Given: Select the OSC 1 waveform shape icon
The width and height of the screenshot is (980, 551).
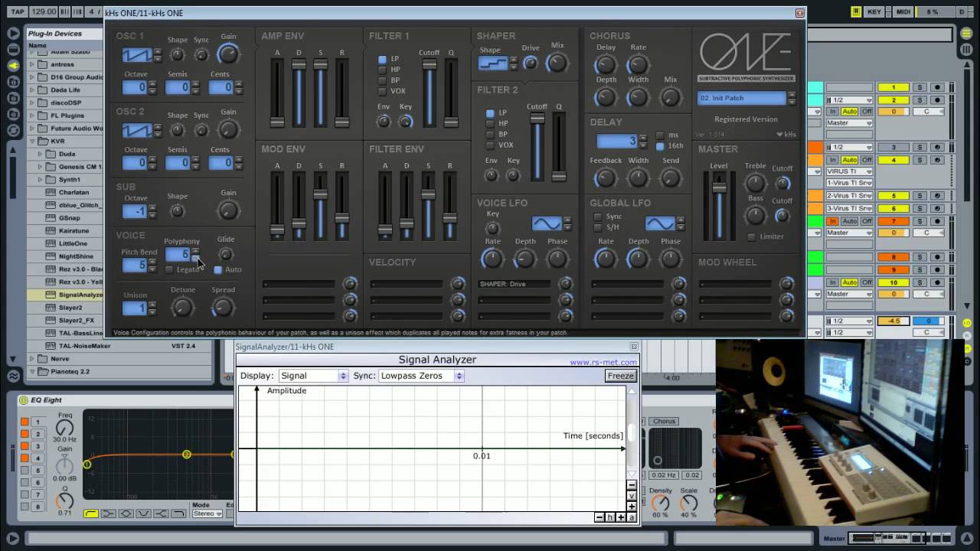Looking at the screenshot, I should [137, 56].
